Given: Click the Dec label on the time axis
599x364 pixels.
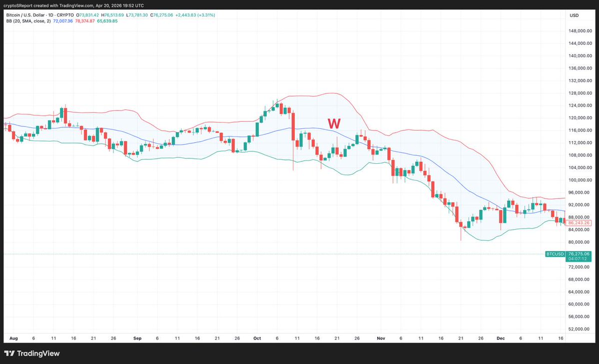Looking at the screenshot, I should (x=501, y=339).
